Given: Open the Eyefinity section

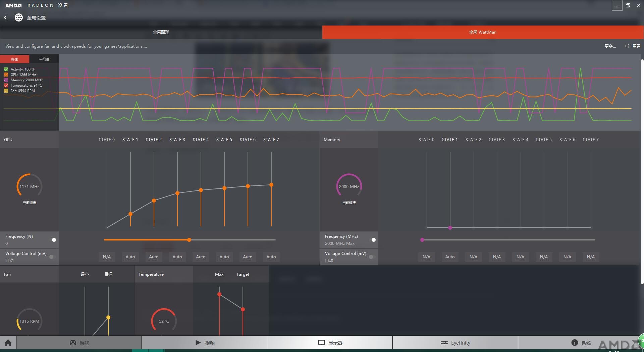Looking at the screenshot, I should [455, 343].
